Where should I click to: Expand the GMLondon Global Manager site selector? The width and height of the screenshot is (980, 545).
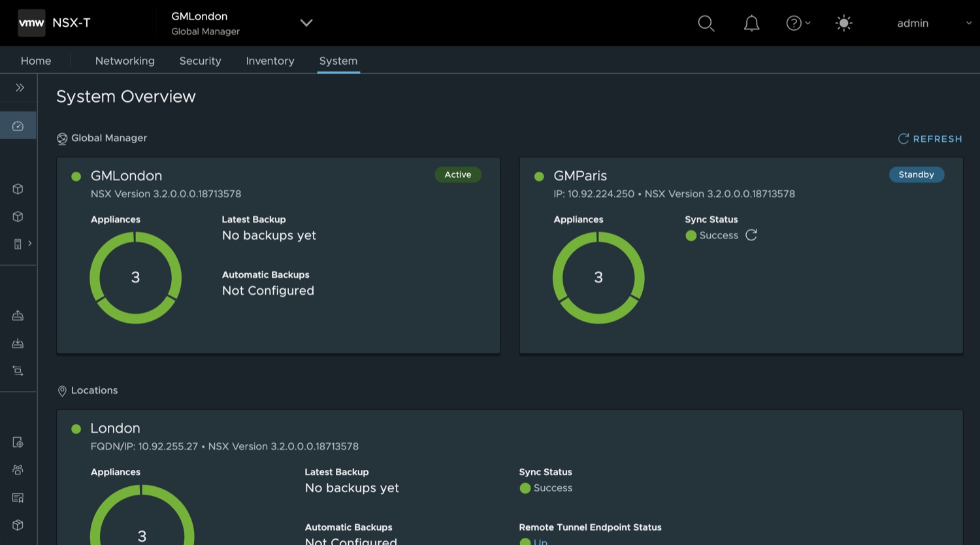[306, 23]
